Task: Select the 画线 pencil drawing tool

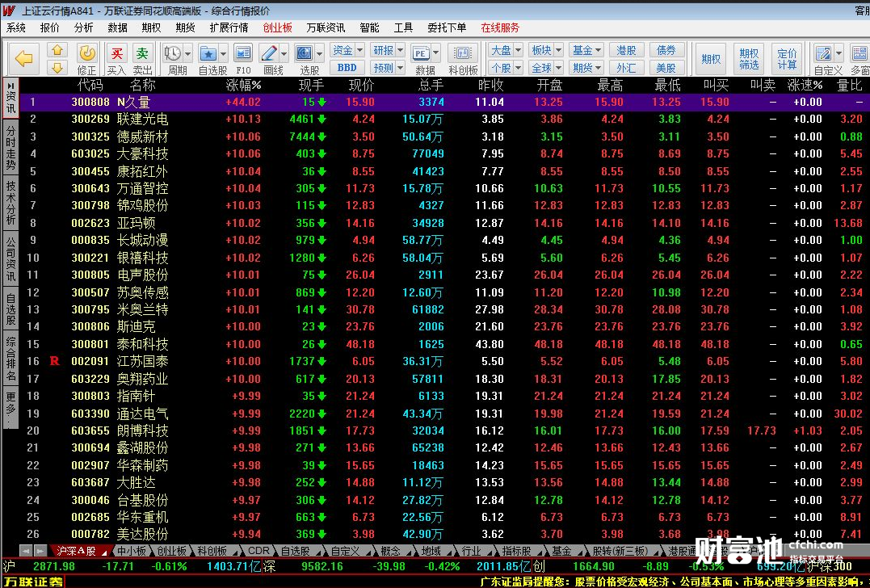Action: [x=269, y=53]
